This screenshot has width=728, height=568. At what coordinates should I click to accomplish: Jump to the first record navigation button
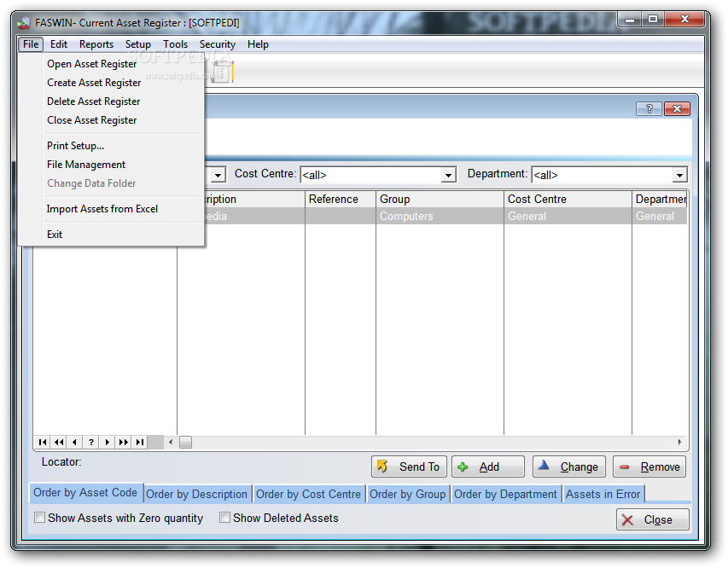(x=43, y=443)
